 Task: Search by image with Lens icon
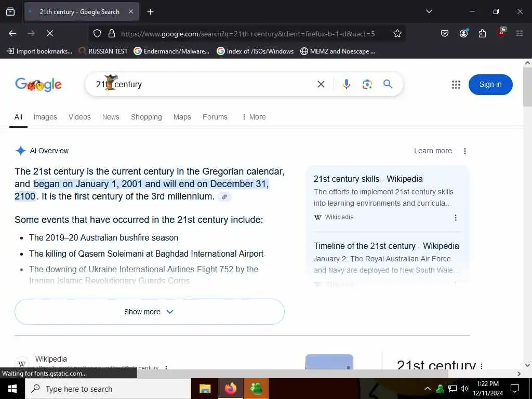367,84
